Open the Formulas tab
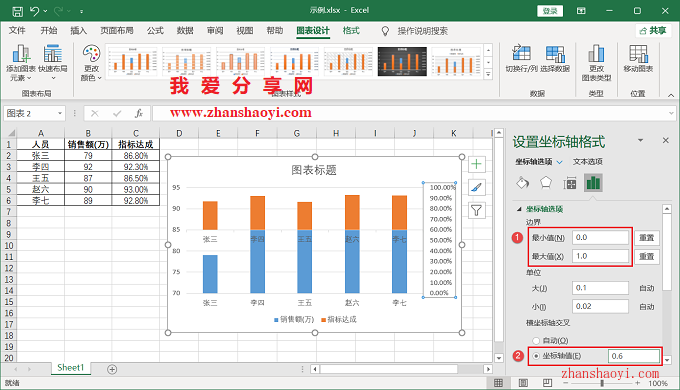Viewport: 680px width, 390px height. (155, 30)
